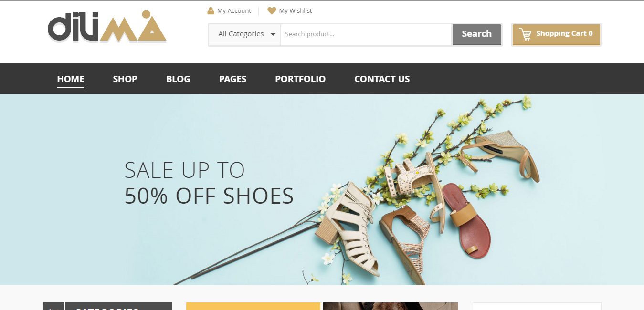Open the Shop menu
644x310 pixels.
coord(125,79)
